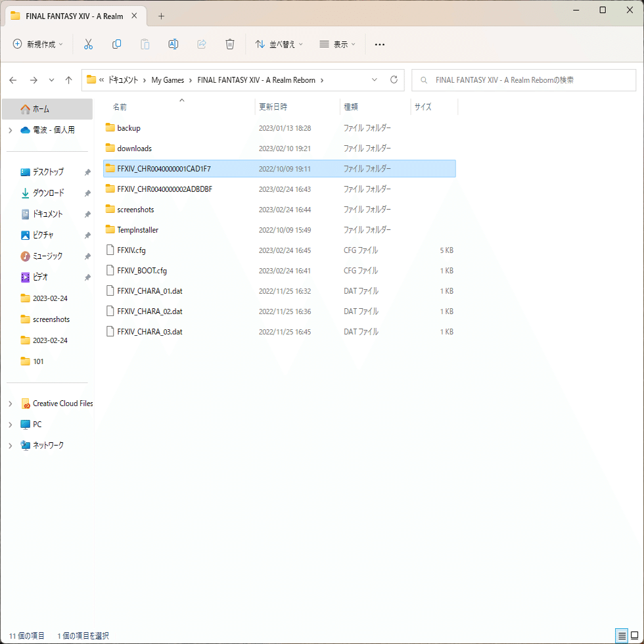This screenshot has height=644, width=644.
Task: Click the Delete trash can icon
Action: pyautogui.click(x=230, y=44)
